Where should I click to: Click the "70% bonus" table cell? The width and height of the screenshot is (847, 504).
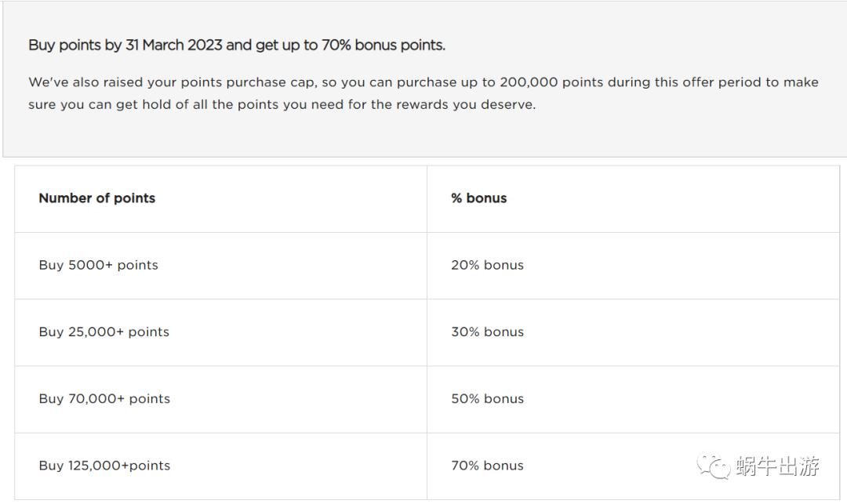[x=487, y=466]
